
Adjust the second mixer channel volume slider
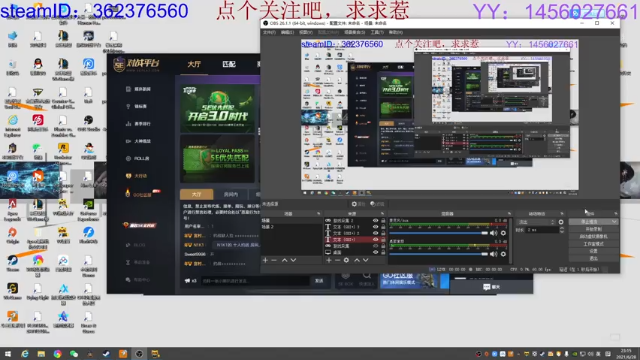439,254
